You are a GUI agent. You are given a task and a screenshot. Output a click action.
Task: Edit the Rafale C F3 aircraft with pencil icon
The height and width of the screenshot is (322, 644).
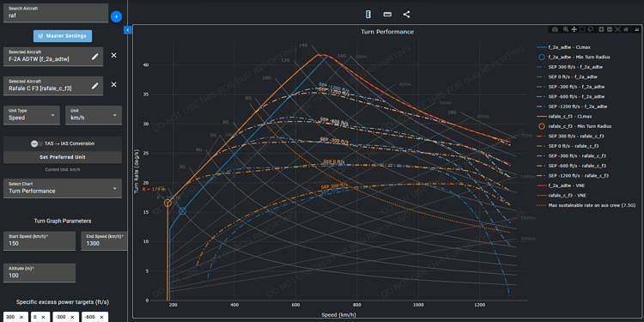coord(94,86)
